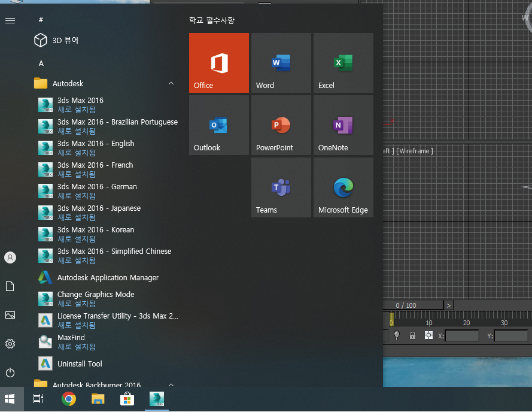The image size is (532, 412).
Task: Open Task View on the taskbar
Action: (38, 399)
